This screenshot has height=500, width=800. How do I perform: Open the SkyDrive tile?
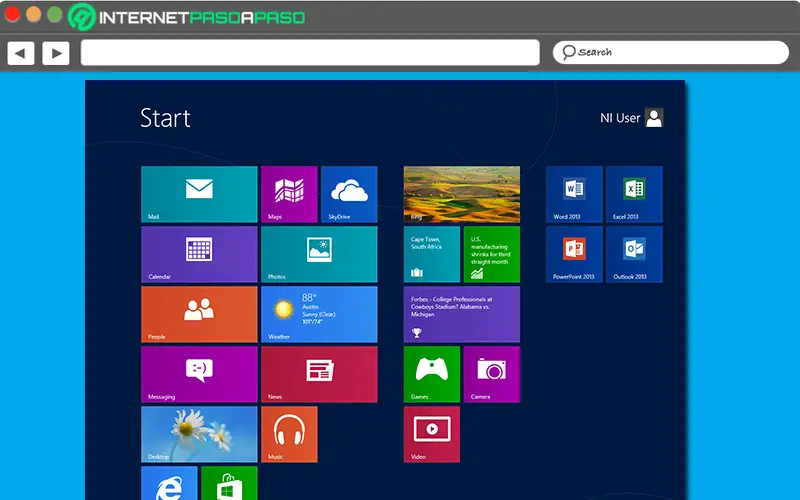[349, 194]
